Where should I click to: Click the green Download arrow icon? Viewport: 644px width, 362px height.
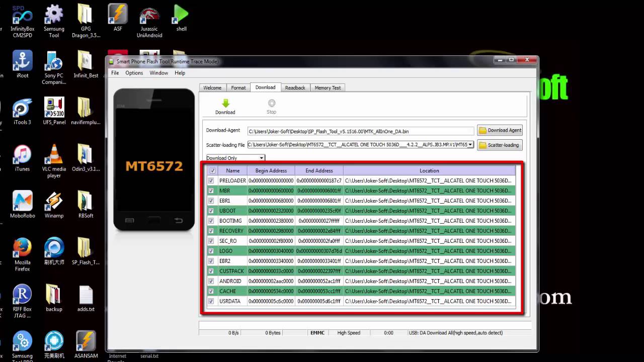(x=225, y=103)
